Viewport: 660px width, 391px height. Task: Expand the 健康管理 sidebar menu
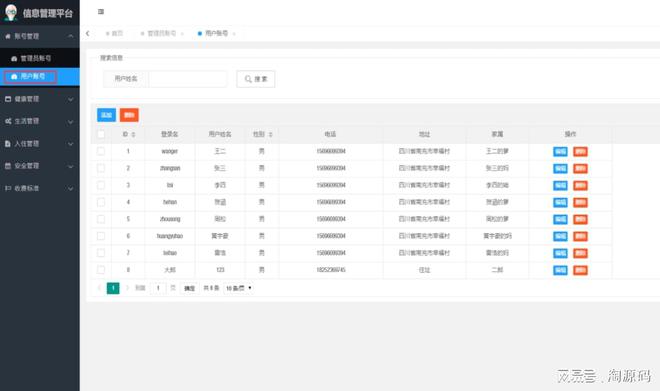pos(40,99)
